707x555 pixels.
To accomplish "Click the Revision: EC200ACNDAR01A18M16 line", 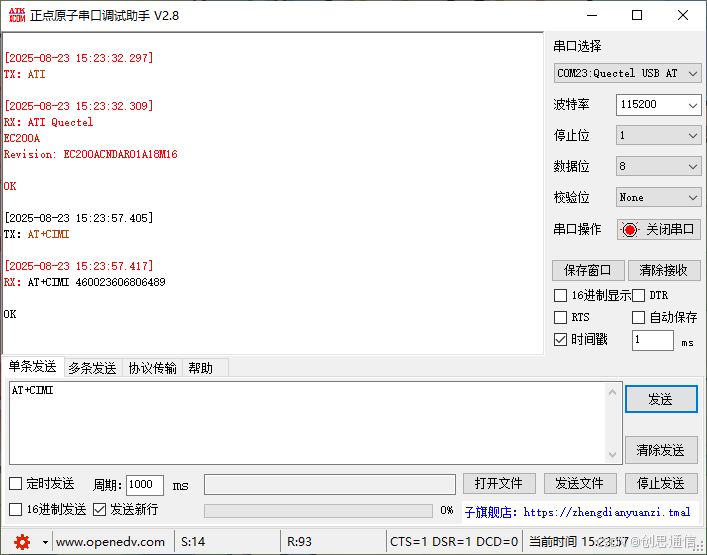I will coord(91,155).
